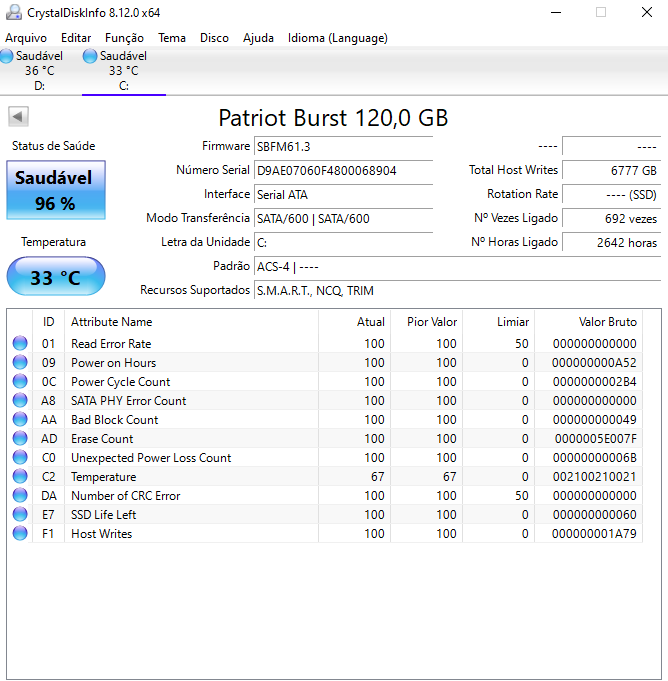Click the Firmware field SBFM61.3
The width and height of the screenshot is (668, 681).
(x=343, y=146)
